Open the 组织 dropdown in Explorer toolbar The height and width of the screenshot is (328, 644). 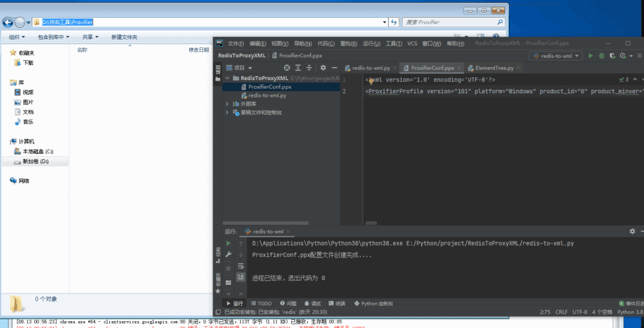[x=17, y=37]
